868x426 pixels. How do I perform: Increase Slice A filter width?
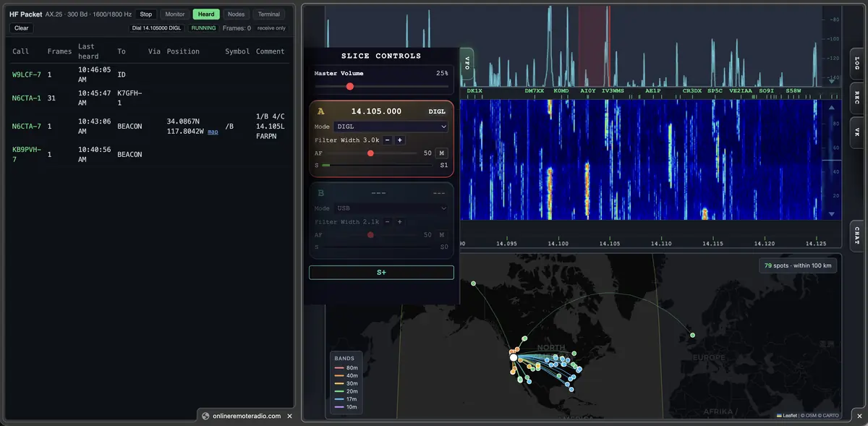point(400,140)
